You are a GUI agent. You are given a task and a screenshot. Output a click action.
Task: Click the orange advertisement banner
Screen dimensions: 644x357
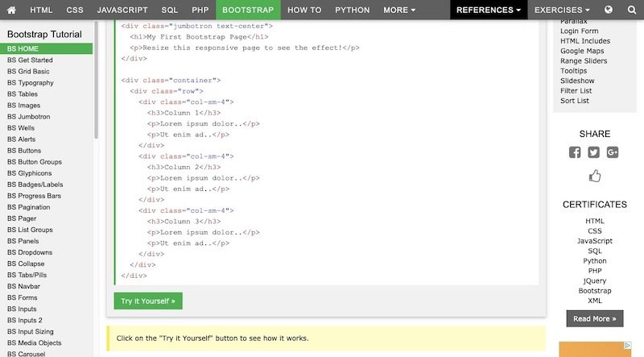click(595, 349)
